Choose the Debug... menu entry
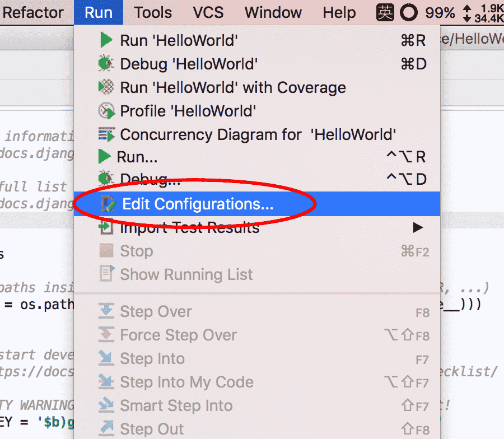The height and width of the screenshot is (439, 504). coord(257,179)
